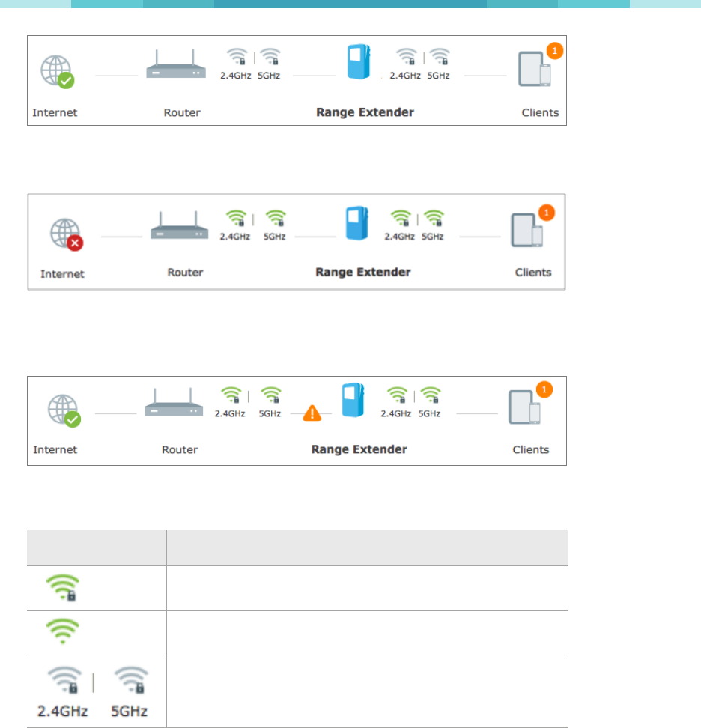The height and width of the screenshot is (728, 701).
Task: Select the Range Extender icon in middle diagram
Action: [357, 223]
